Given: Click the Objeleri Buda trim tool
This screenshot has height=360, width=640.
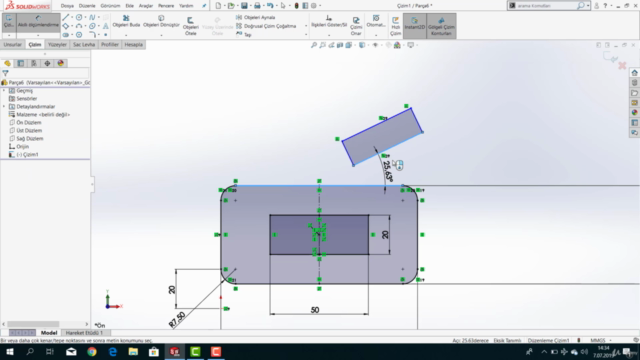Looking at the screenshot, I should coord(126,21).
